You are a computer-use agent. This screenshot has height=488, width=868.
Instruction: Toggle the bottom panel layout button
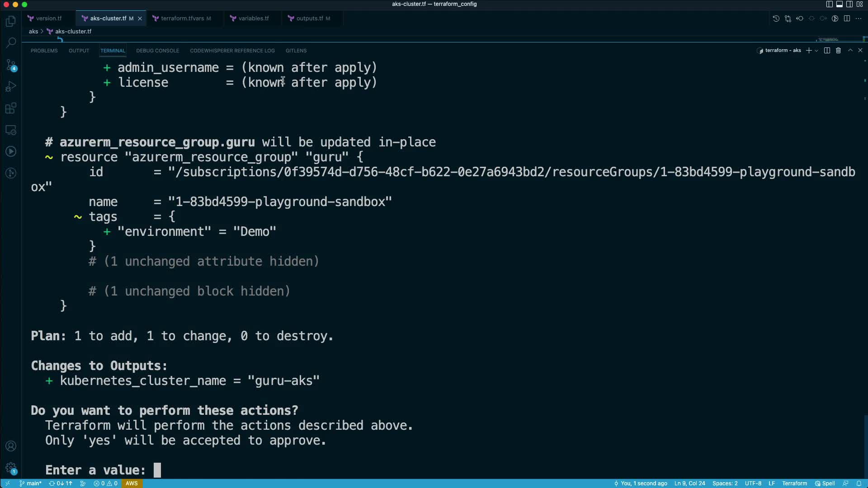pyautogui.click(x=839, y=4)
